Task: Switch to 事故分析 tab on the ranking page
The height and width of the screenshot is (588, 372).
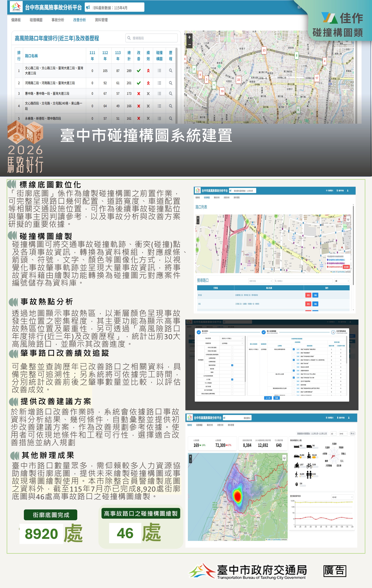Action: [x=58, y=20]
